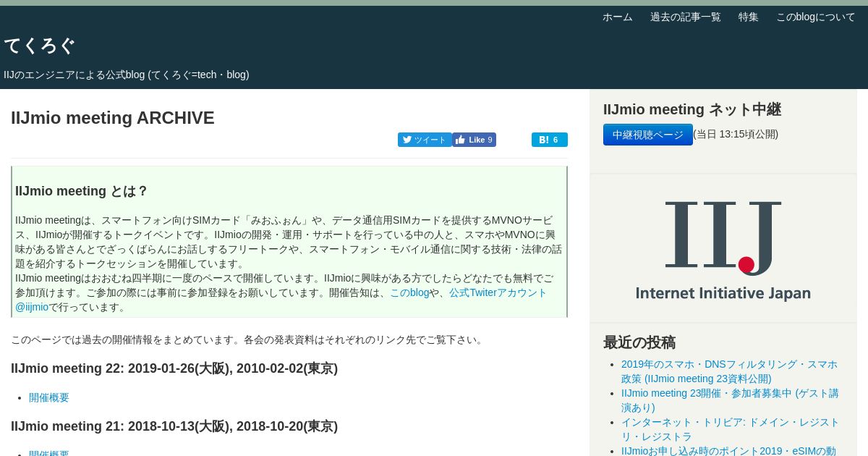This screenshot has width=868, height=456.
Task: Click the IIJのエンジニアによる公式blog tagline
Action: tap(127, 75)
